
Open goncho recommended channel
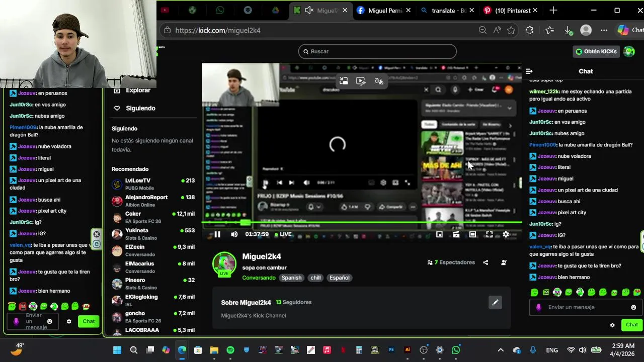[x=153, y=317]
